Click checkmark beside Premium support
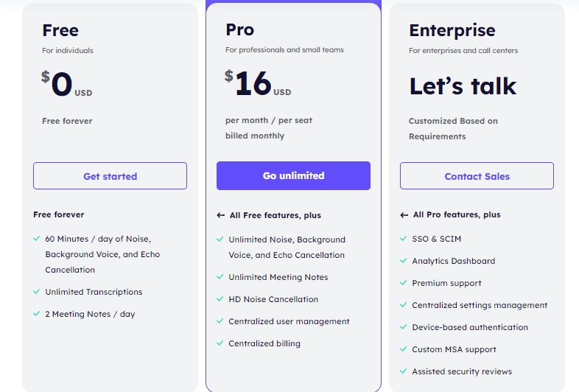This screenshot has height=392, width=579. [x=403, y=283]
